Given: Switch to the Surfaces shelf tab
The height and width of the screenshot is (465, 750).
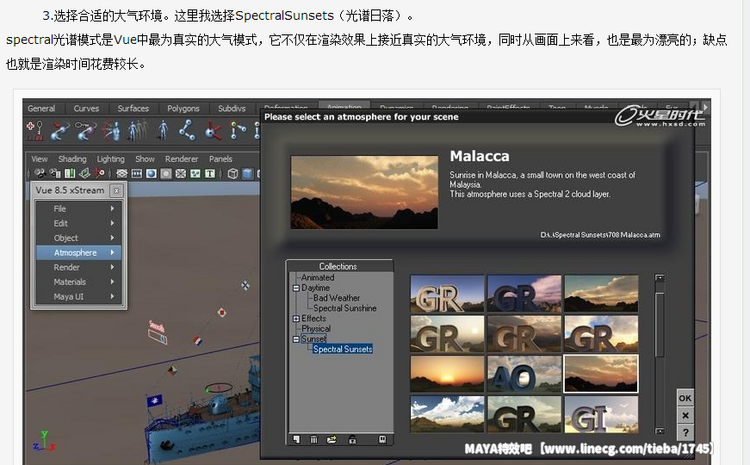Looking at the screenshot, I should point(133,109).
